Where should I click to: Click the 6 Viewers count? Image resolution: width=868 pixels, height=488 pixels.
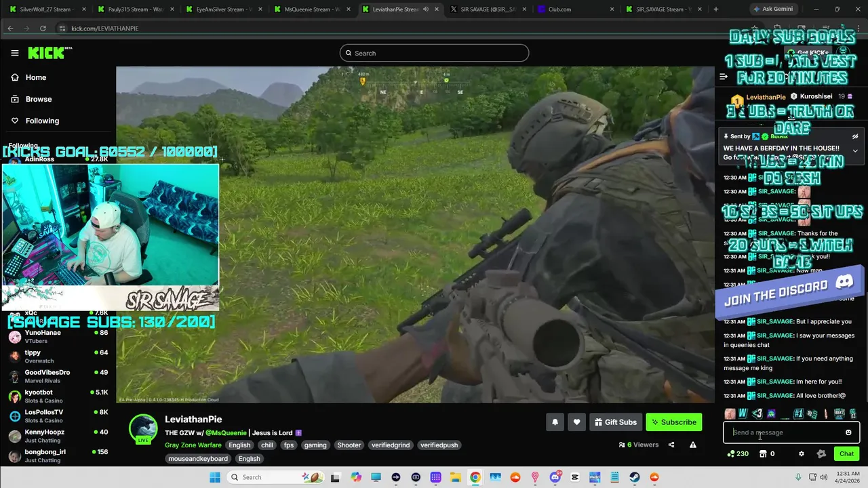(x=639, y=445)
